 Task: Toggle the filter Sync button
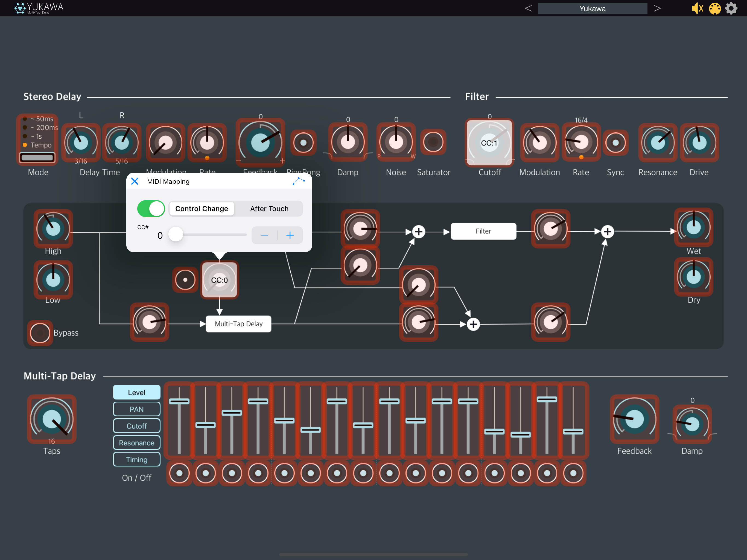[615, 143]
